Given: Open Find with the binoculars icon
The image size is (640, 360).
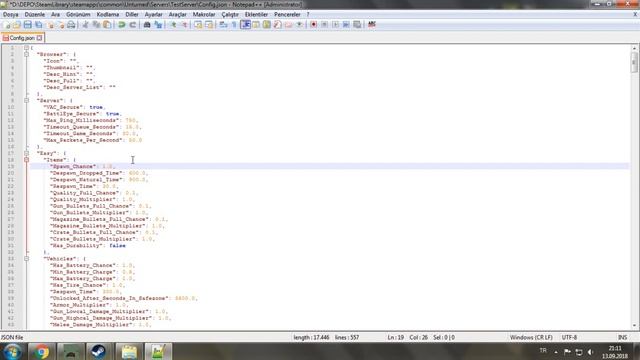Looking at the screenshot, I should pyautogui.click(x=147, y=25).
